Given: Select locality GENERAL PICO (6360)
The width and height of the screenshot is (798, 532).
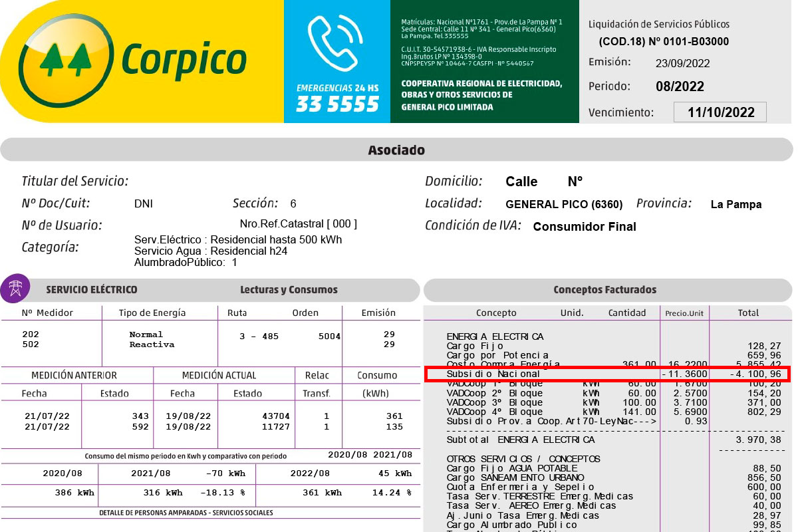Looking at the screenshot, I should click(564, 204).
